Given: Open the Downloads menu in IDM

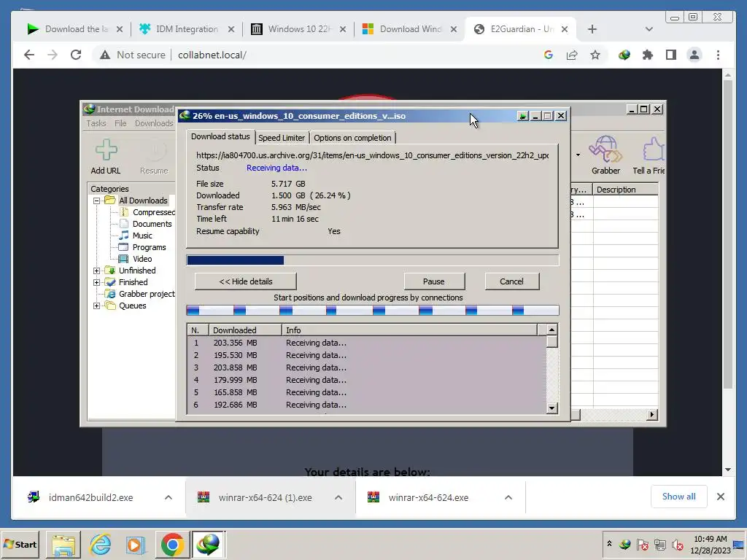Looking at the screenshot, I should click(x=154, y=123).
